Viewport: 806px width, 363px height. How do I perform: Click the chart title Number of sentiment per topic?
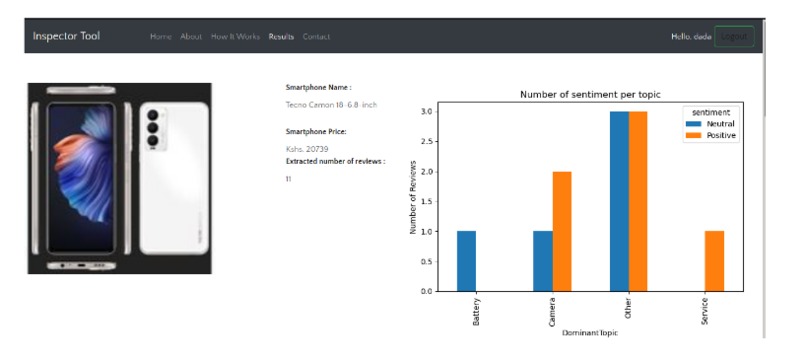tap(590, 95)
